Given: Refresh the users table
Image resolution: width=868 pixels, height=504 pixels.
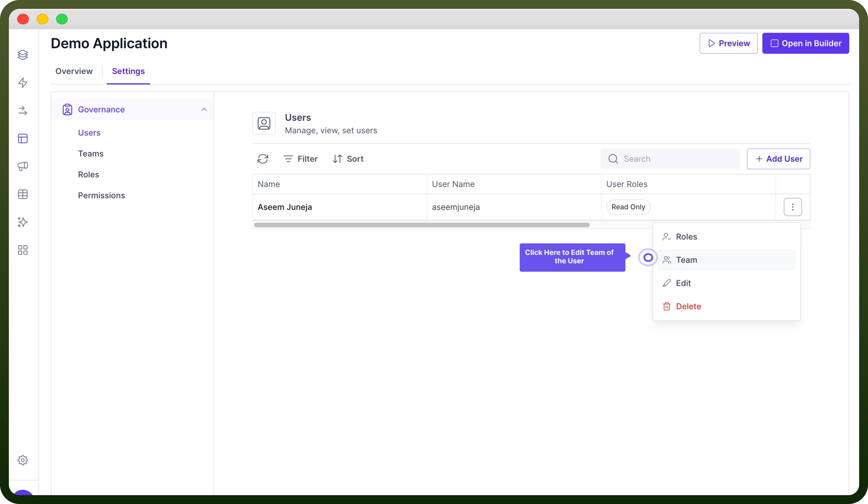Looking at the screenshot, I should click(x=263, y=159).
